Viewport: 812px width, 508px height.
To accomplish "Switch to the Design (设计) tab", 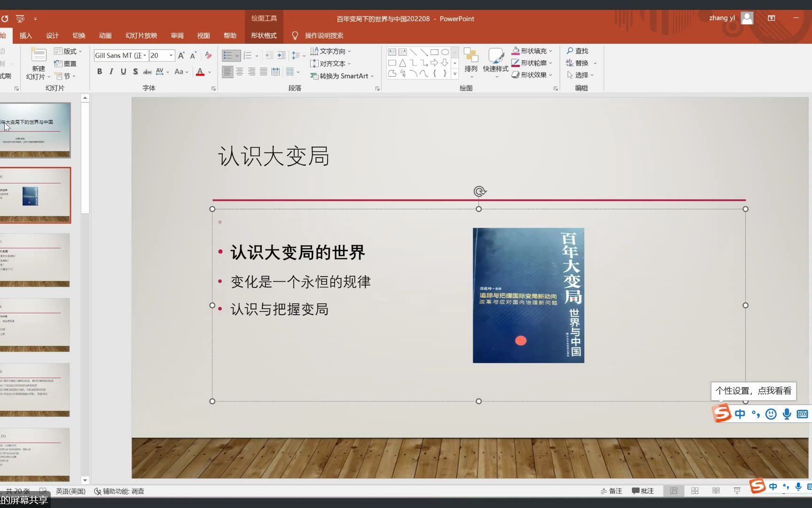I will coord(52,36).
